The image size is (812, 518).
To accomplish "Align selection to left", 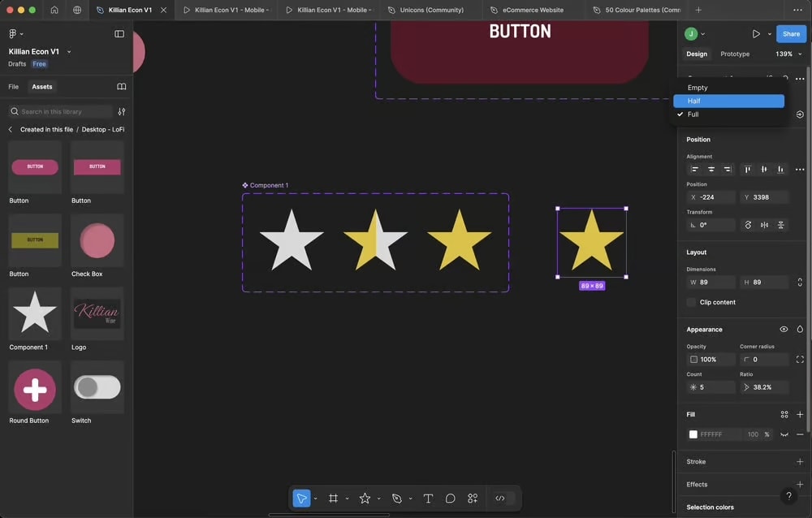I will [695, 170].
